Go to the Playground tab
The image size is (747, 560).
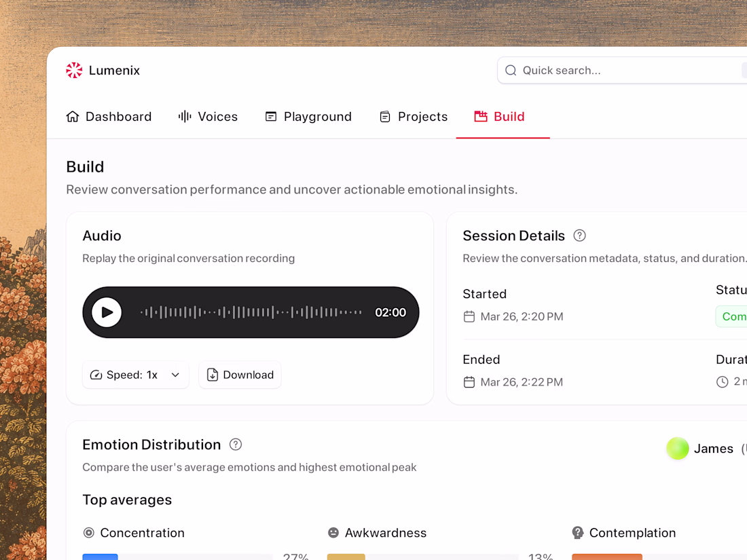coord(308,117)
